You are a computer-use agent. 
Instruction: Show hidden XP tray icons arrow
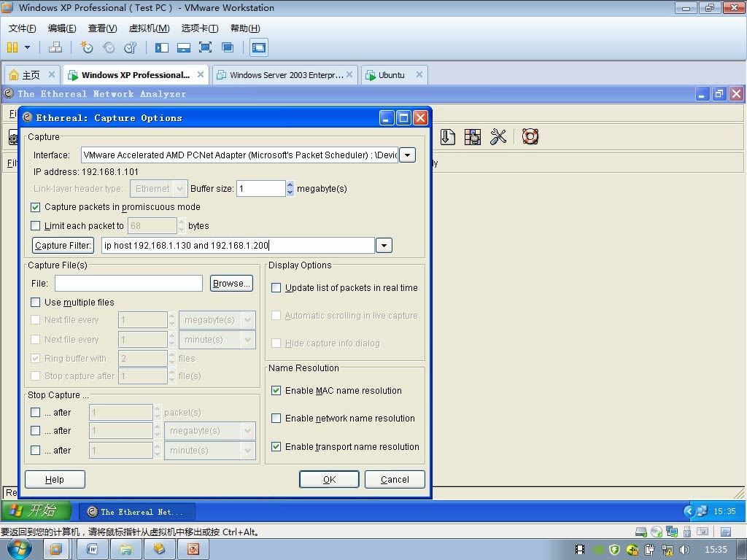(x=689, y=511)
